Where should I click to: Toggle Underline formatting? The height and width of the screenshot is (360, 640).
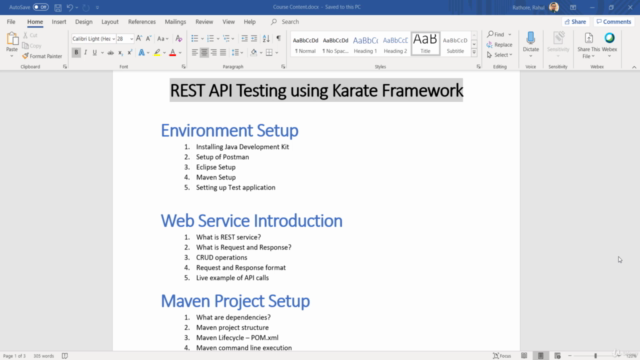tap(95, 53)
